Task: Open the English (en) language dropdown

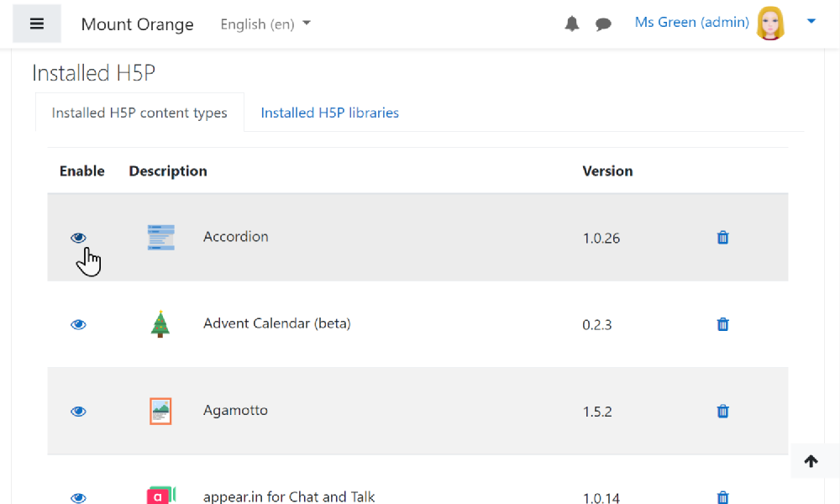Action: 265,24
